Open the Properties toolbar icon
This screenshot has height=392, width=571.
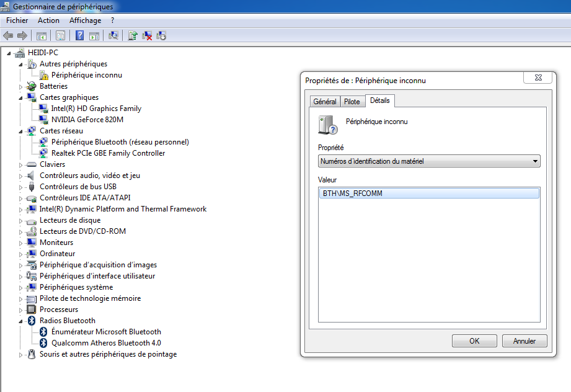point(61,36)
